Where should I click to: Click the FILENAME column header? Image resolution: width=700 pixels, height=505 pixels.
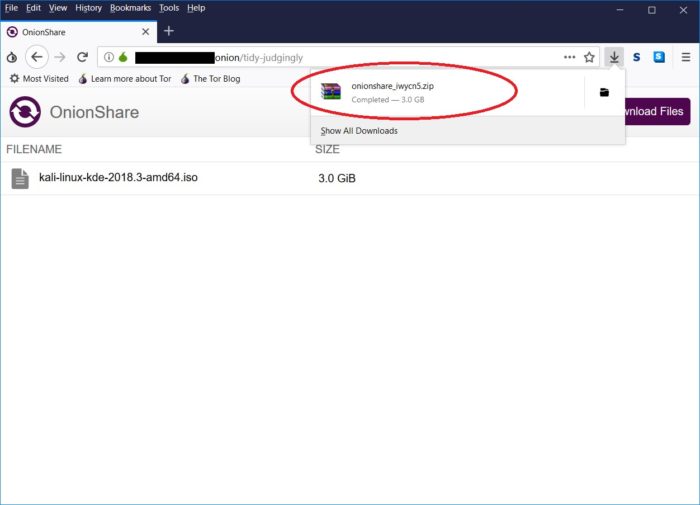34,149
